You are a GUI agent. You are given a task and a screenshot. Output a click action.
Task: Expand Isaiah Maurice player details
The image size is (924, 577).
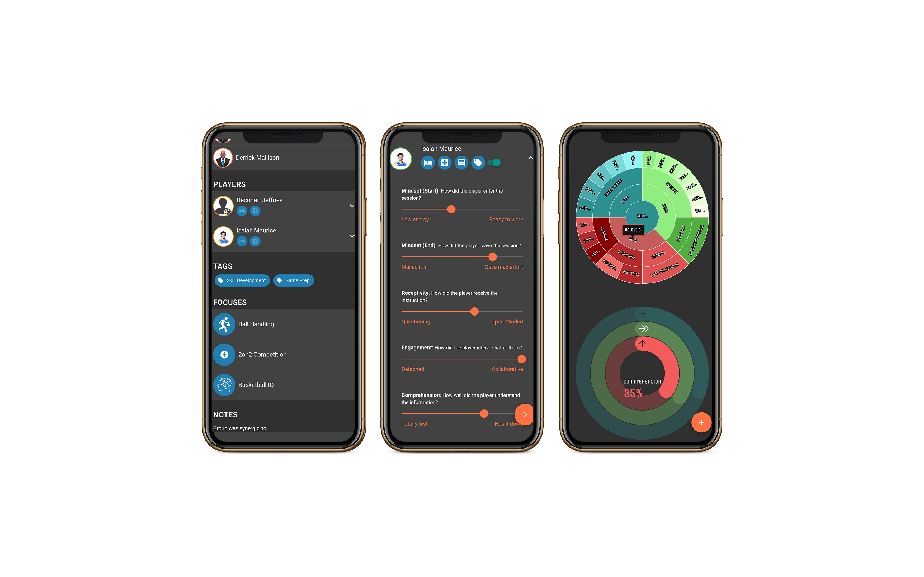coord(352,235)
